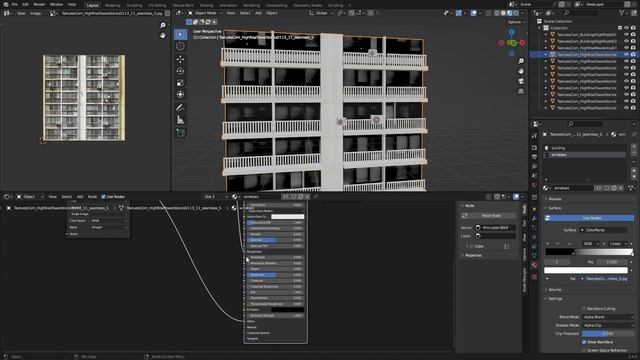Click the Reset Node button in sidebar
640x360 pixels.
coord(489,216)
